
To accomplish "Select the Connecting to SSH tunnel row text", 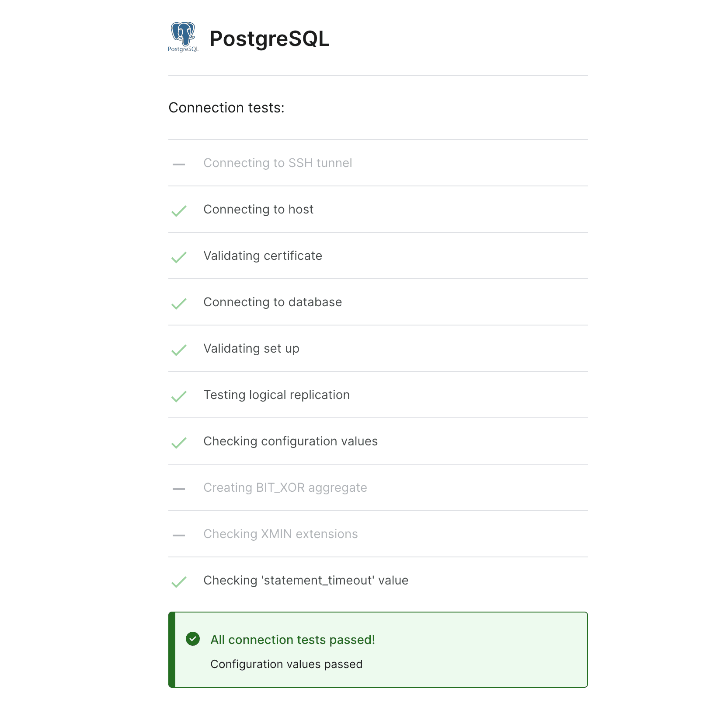I will tap(278, 163).
